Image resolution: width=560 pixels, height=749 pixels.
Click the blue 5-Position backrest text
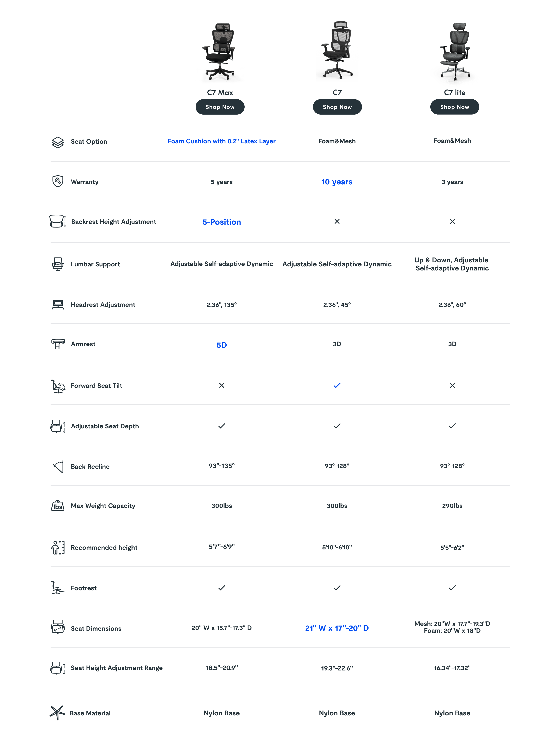(222, 222)
